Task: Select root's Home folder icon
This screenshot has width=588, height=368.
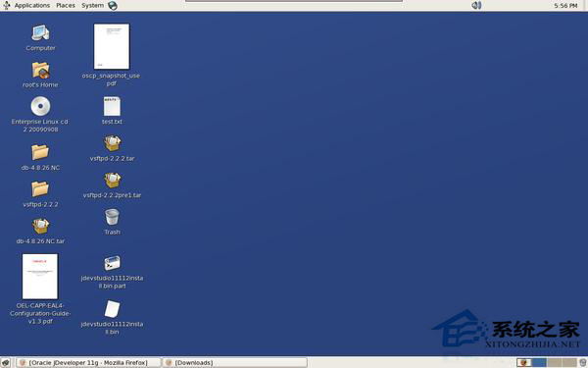Action: (40, 71)
